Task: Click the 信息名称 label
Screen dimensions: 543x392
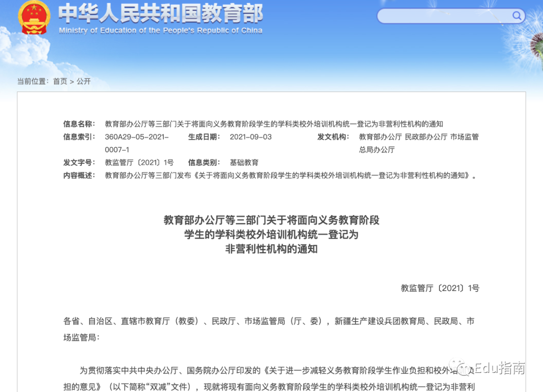Action: coord(79,124)
